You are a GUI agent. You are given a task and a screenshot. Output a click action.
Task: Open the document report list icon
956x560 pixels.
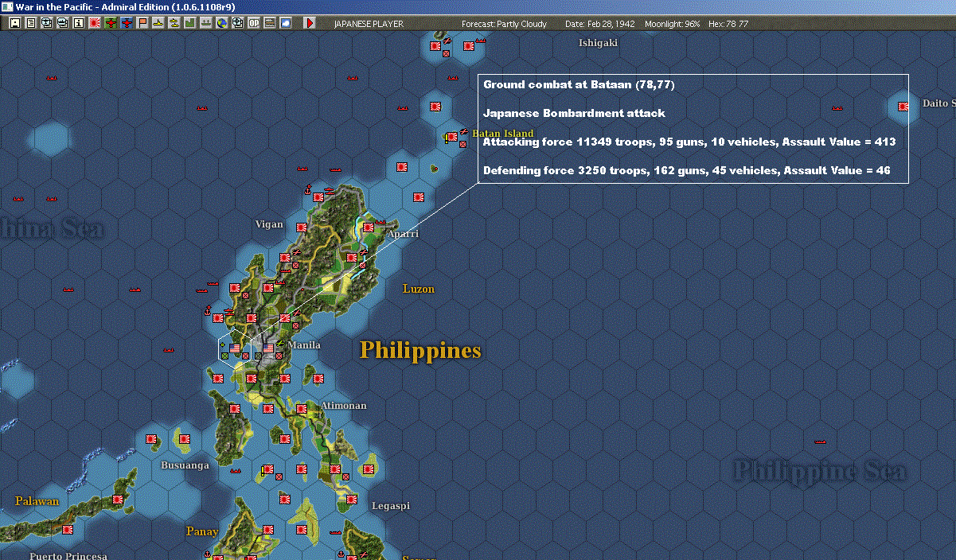[x=31, y=23]
